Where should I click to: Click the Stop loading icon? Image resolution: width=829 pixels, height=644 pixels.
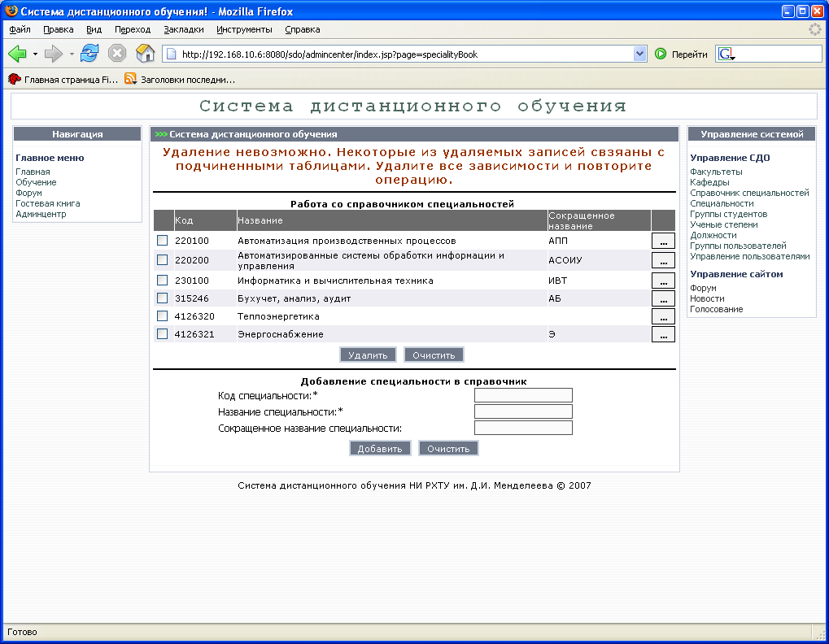[x=117, y=54]
